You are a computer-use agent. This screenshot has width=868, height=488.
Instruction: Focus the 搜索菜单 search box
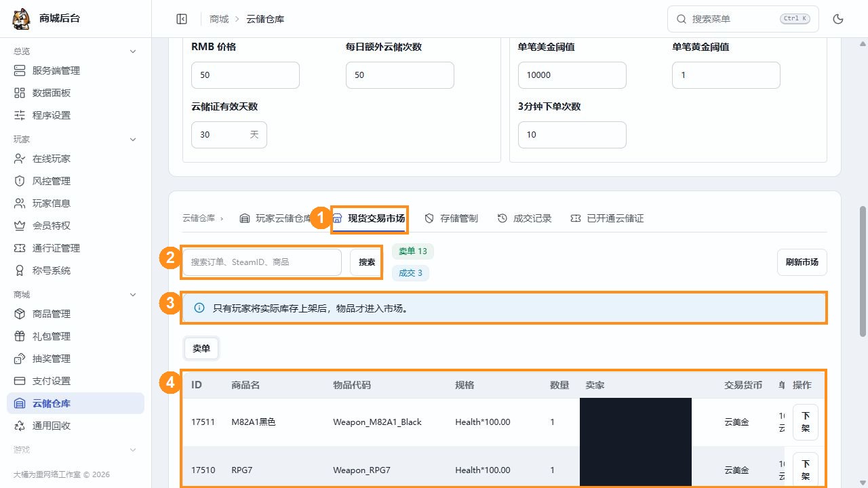pyautogui.click(x=743, y=19)
